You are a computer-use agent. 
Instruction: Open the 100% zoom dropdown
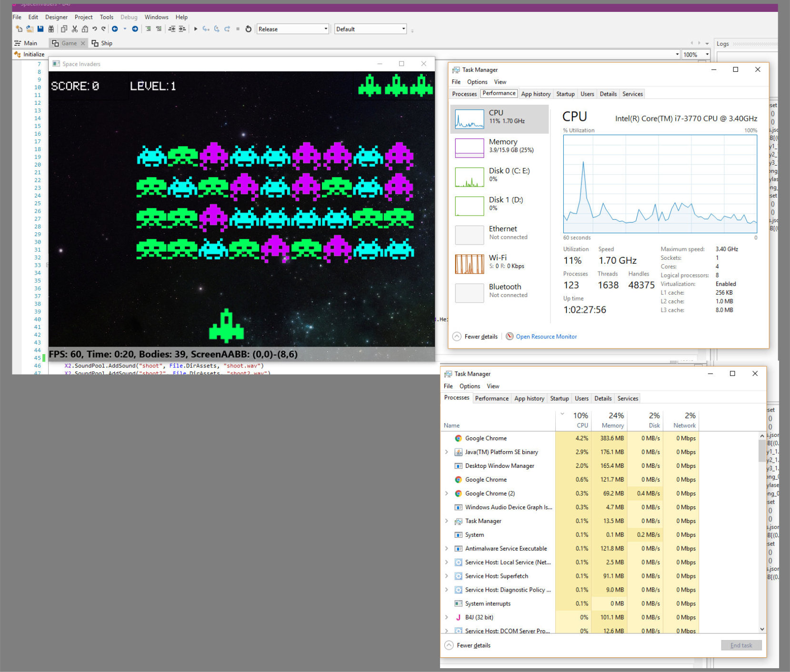click(696, 55)
